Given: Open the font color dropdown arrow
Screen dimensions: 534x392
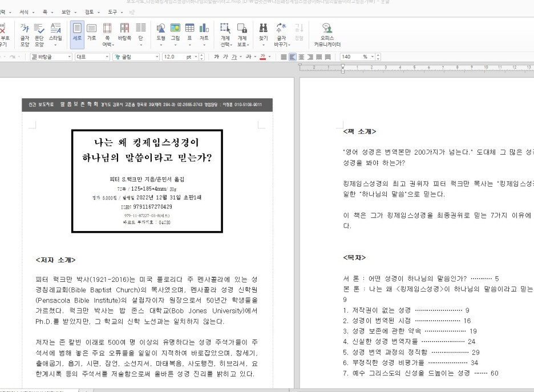Looking at the screenshot, I should point(270,57).
